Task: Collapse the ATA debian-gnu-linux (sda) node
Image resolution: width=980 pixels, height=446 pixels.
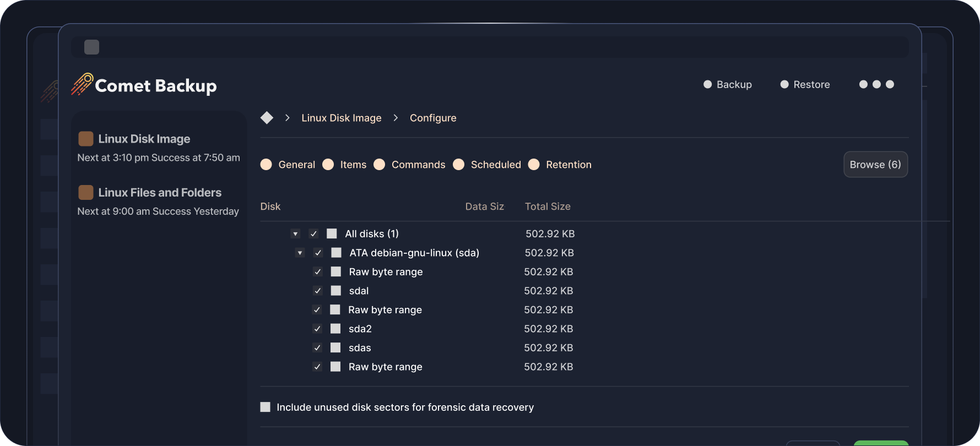Action: tap(300, 253)
